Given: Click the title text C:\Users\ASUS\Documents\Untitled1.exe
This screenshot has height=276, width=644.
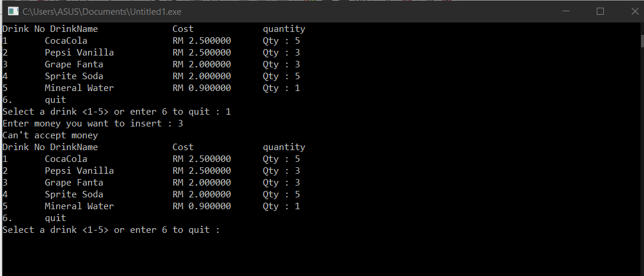Looking at the screenshot, I should (102, 12).
